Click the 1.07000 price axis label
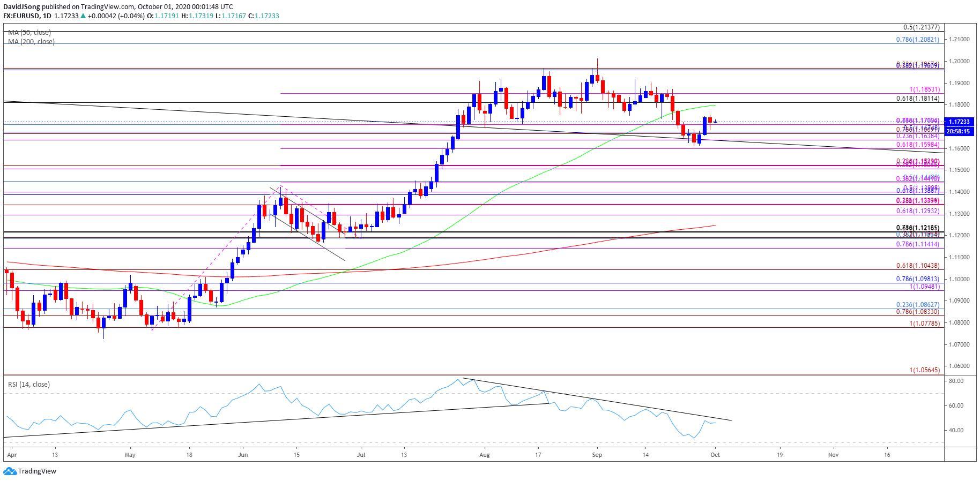This screenshot has height=481, width=980. point(958,345)
